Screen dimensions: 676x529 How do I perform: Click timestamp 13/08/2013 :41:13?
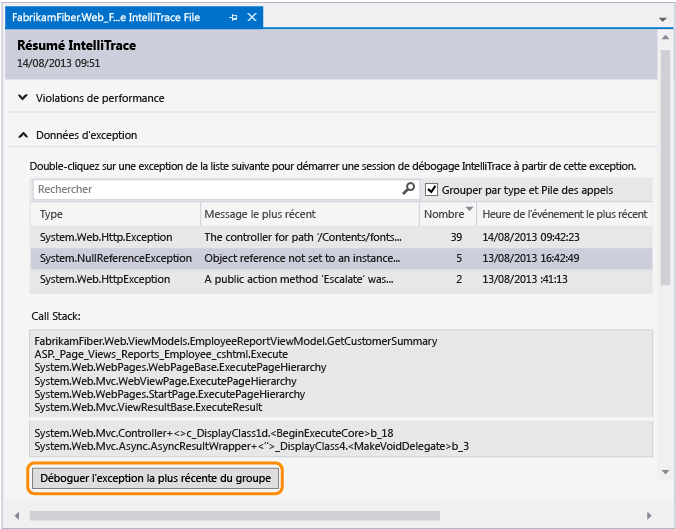pos(525,279)
